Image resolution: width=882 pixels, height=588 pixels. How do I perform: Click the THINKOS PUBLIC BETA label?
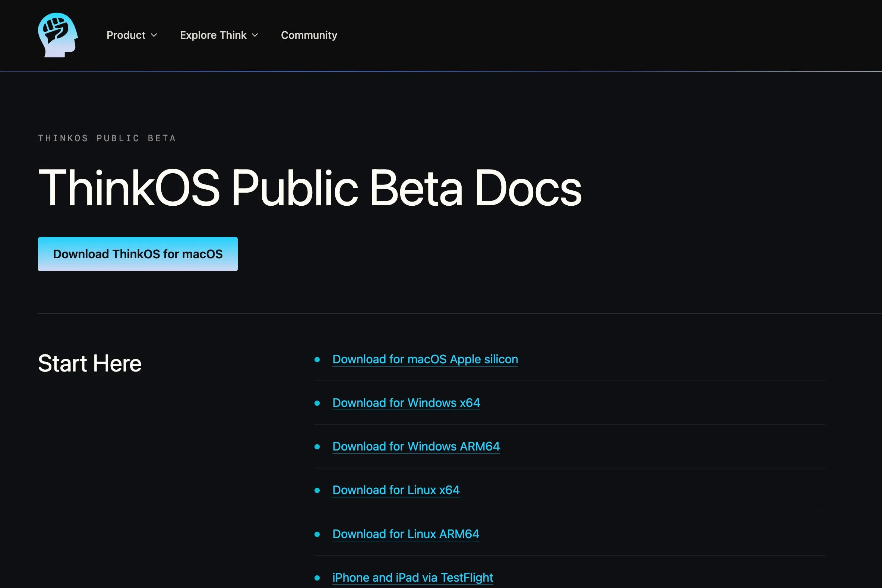[x=107, y=138]
